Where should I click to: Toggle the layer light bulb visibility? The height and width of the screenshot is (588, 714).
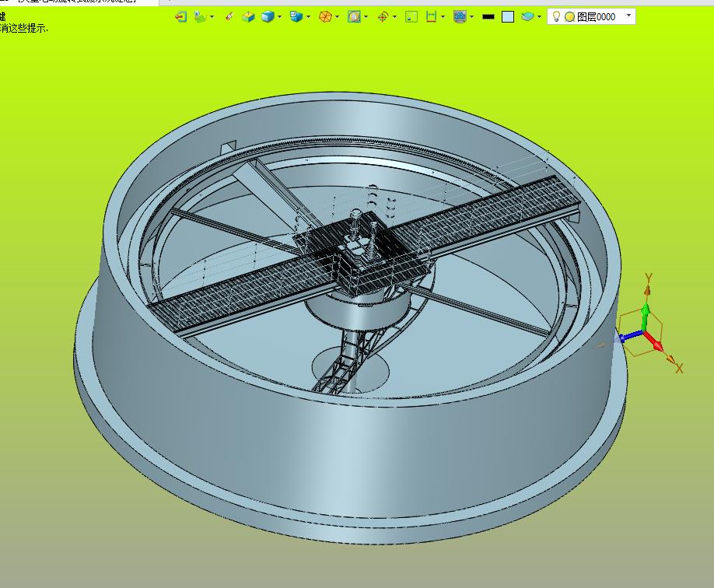click(x=556, y=16)
